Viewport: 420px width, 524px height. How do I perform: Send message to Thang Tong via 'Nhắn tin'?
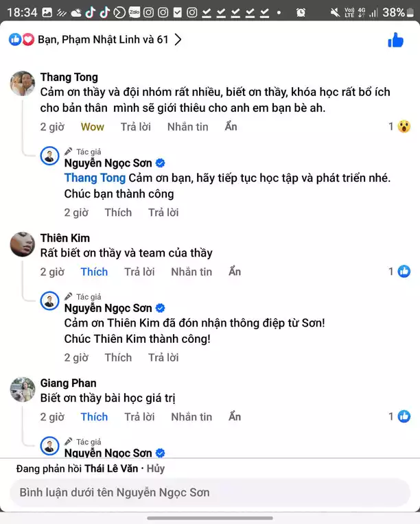tap(187, 127)
